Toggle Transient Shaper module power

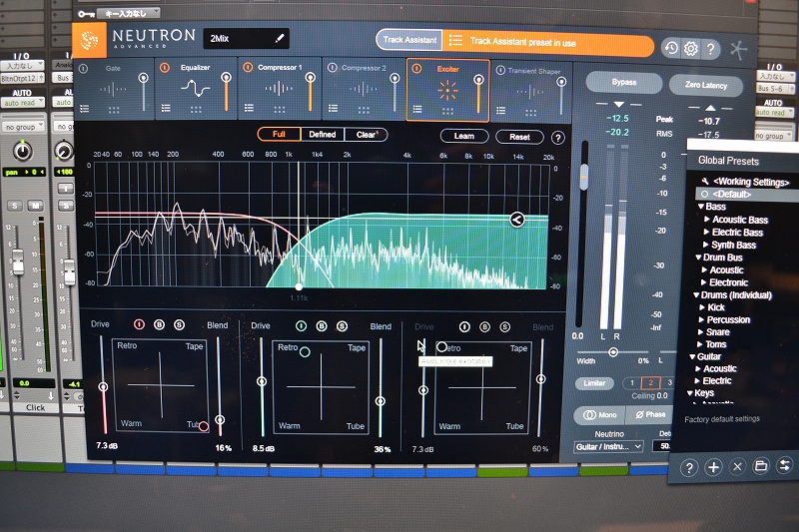(500, 70)
